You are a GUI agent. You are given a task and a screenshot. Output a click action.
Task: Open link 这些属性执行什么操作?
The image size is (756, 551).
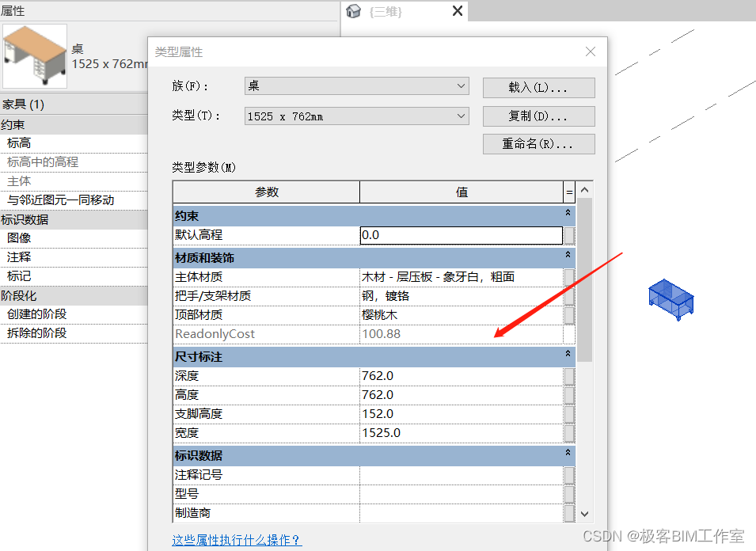point(236,539)
